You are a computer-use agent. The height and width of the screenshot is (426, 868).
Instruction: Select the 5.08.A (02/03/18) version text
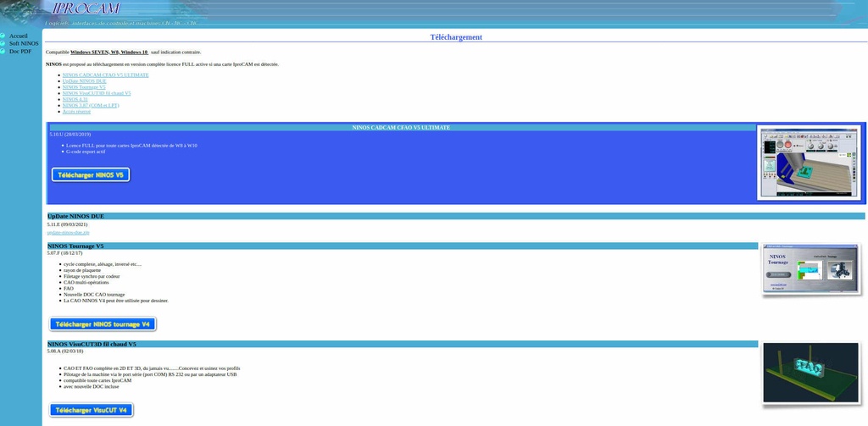tap(65, 351)
